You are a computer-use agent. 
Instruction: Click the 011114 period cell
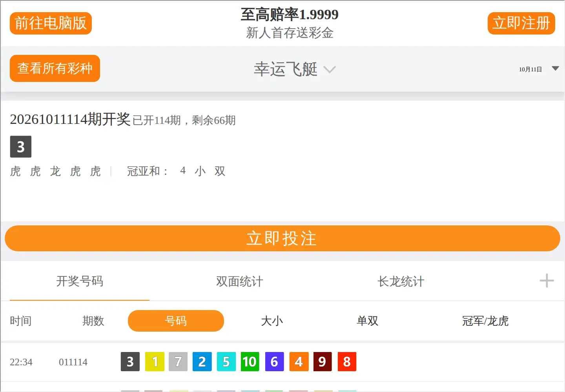73,362
